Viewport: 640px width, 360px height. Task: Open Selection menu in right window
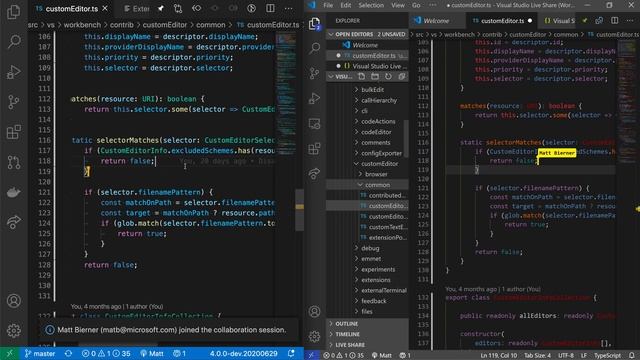click(x=371, y=5)
